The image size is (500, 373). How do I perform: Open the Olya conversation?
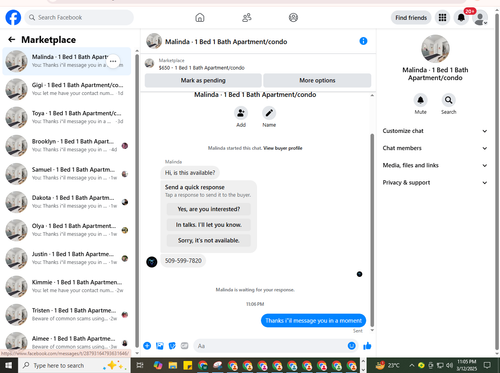tap(67, 230)
